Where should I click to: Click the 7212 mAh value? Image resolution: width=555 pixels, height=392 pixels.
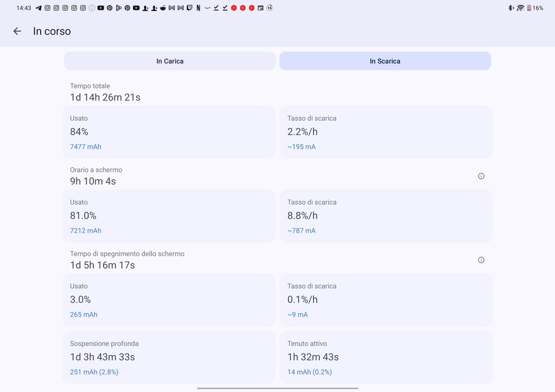85,231
